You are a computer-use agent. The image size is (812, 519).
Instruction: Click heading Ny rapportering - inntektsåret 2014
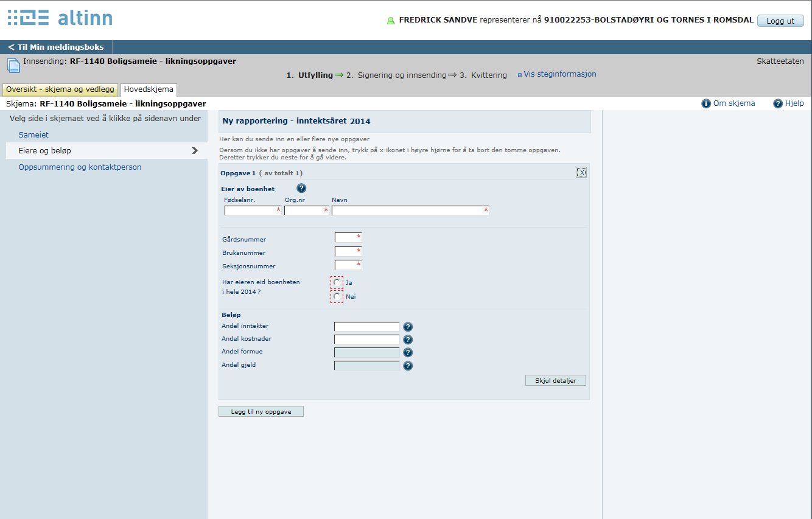click(x=296, y=121)
